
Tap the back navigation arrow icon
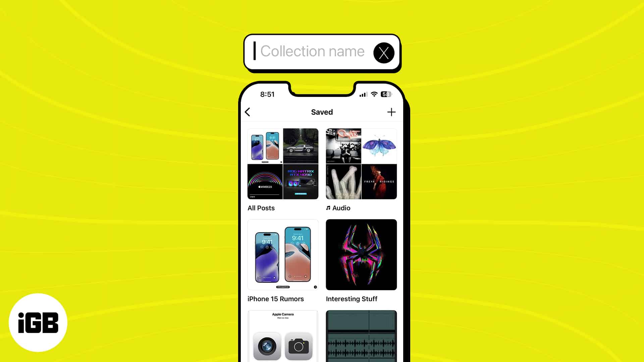point(248,112)
